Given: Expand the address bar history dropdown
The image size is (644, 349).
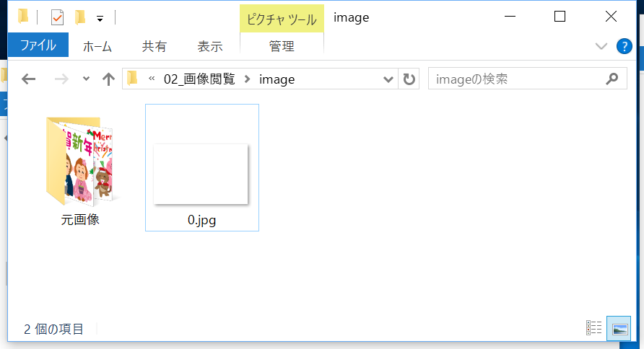Looking at the screenshot, I should click(x=388, y=79).
